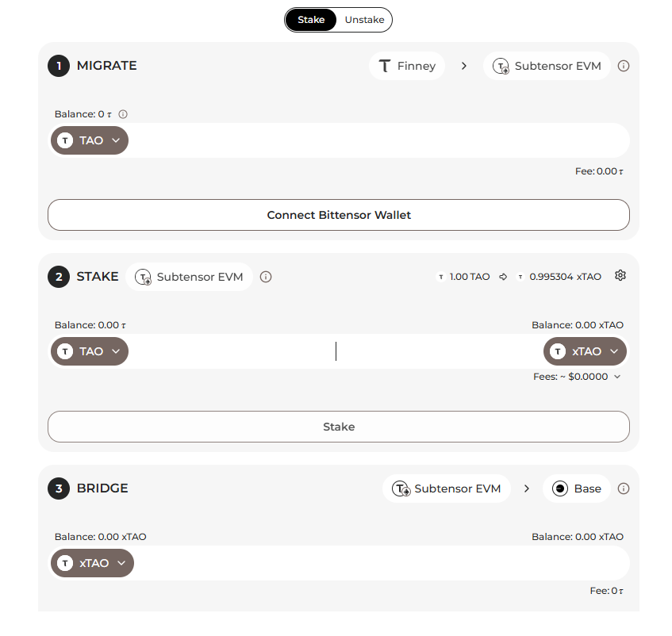The image size is (672, 636).
Task: Expand the Fees details chevron
Action: point(617,377)
